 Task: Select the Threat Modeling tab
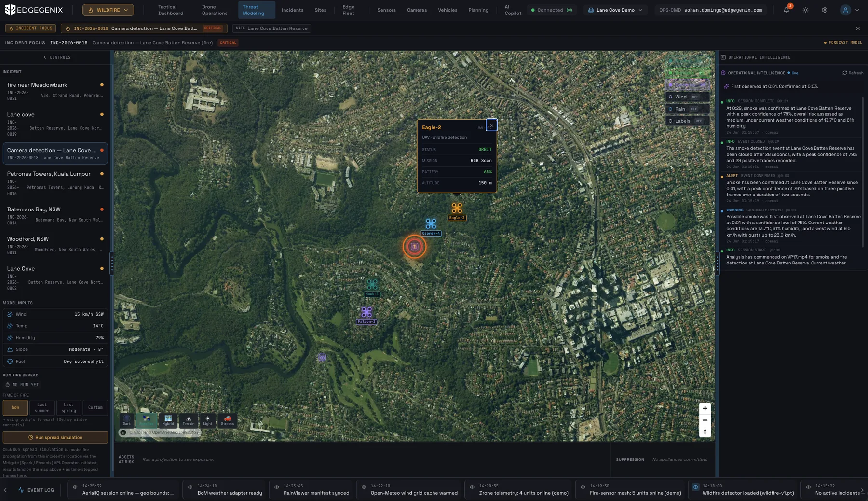(x=256, y=10)
